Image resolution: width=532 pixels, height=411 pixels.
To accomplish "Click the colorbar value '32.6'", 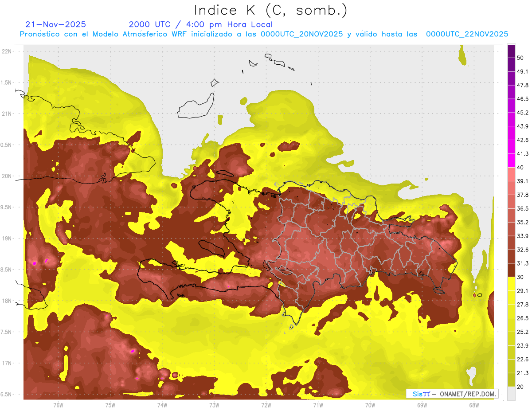I will (523, 250).
